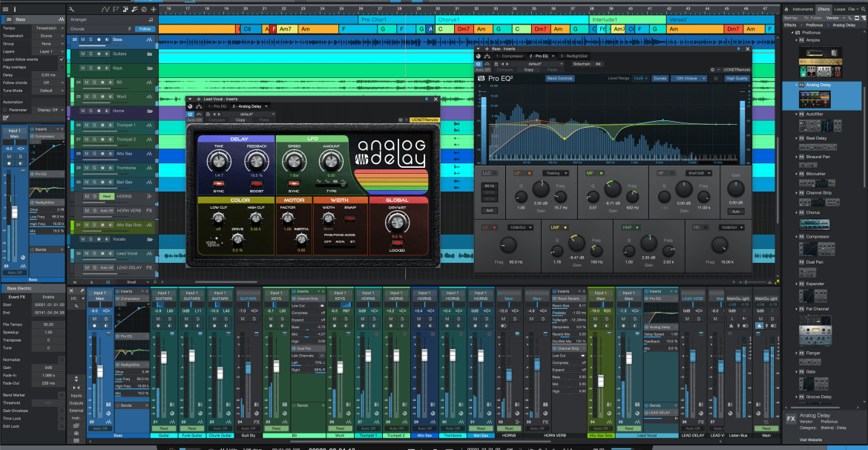Open the Layers dropdown showing Layer 1
This screenshot has height=450, width=868.
(x=47, y=51)
